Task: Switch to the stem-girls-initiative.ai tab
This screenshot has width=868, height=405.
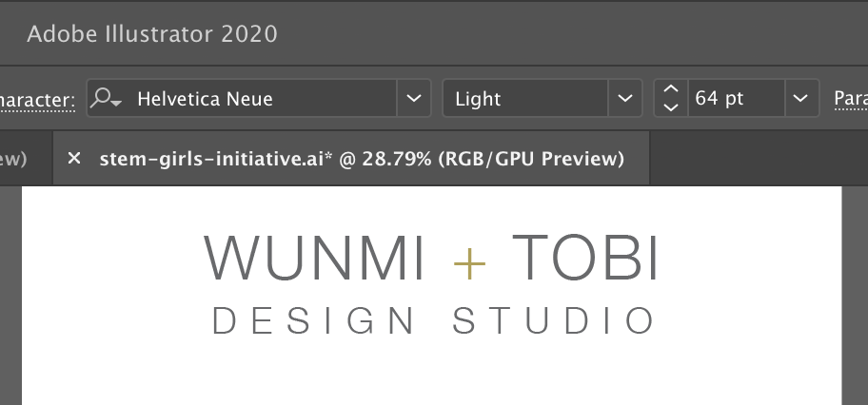Action: pos(362,159)
